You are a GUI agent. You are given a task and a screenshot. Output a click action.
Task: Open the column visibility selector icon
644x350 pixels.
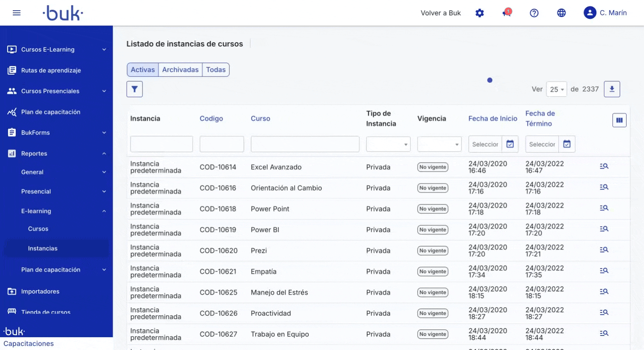coord(619,120)
